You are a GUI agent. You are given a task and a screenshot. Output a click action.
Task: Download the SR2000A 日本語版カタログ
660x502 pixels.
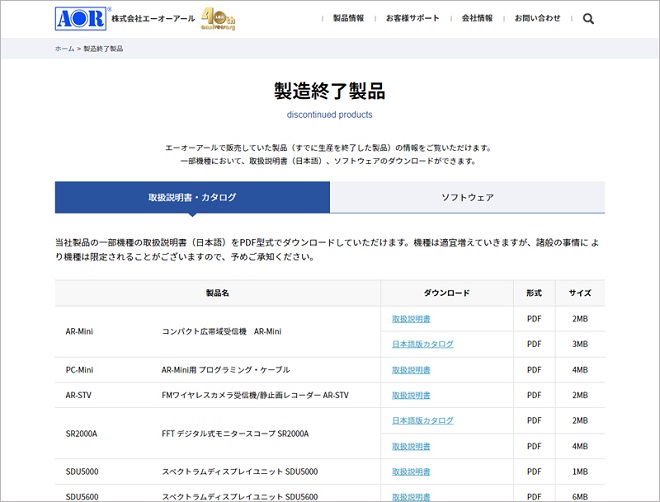(423, 421)
